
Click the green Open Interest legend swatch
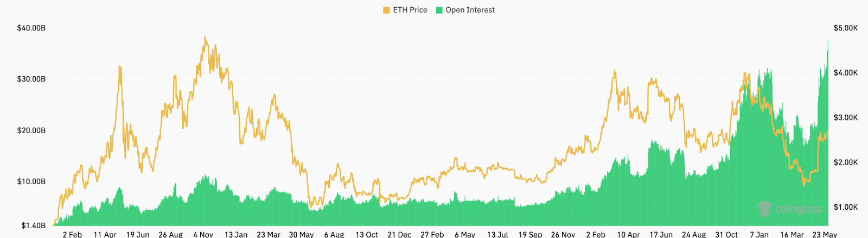click(439, 10)
